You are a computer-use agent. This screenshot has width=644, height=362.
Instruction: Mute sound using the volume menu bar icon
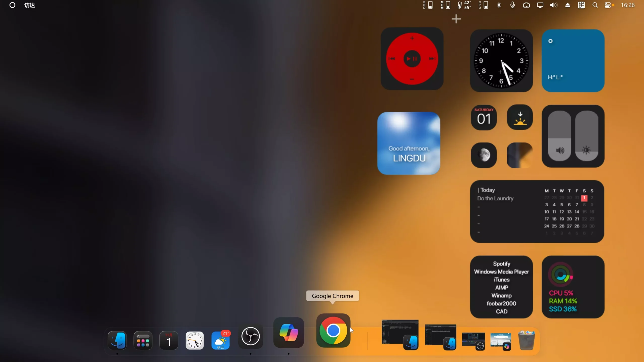point(553,5)
